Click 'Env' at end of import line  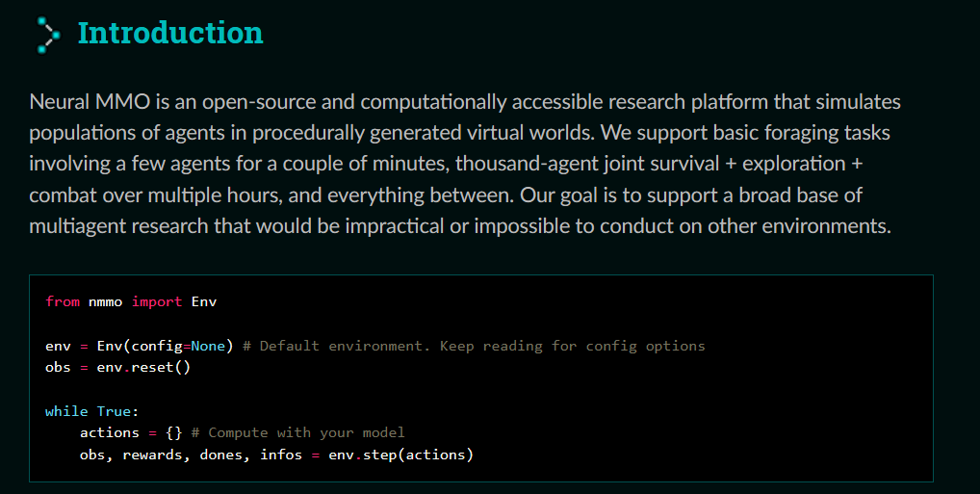tap(204, 302)
